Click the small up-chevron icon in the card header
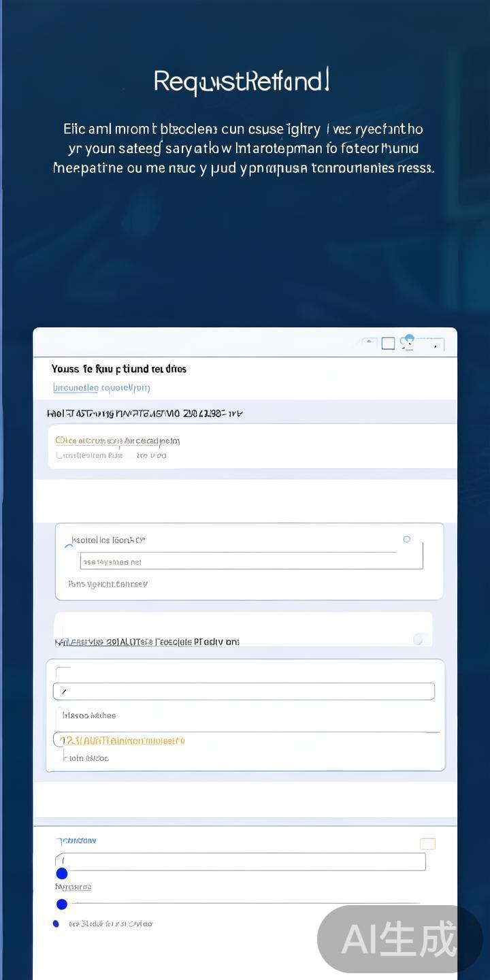This screenshot has width=490, height=980. [368, 342]
